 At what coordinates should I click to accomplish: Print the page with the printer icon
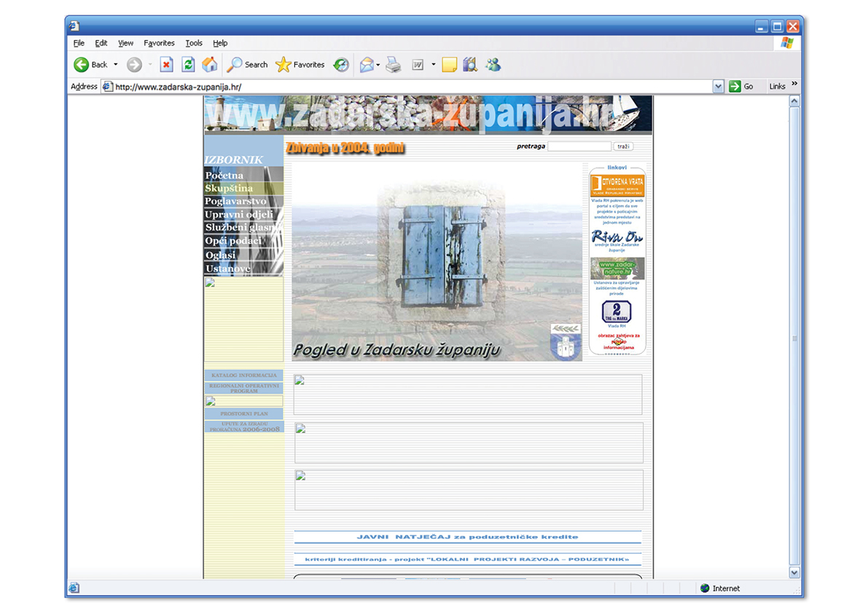pos(393,64)
